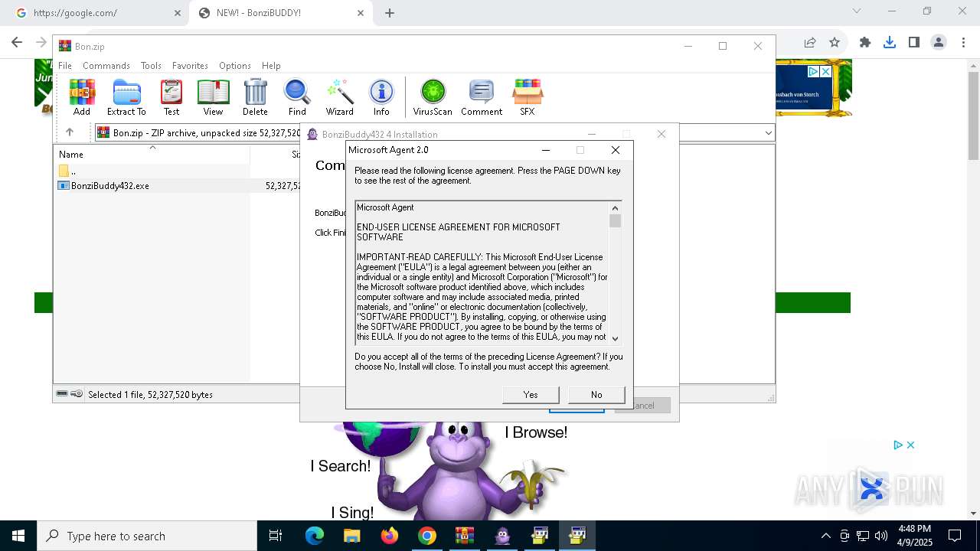Screen dimensions: 980x551
Task: Show hidden system tray icons
Action: (825, 536)
